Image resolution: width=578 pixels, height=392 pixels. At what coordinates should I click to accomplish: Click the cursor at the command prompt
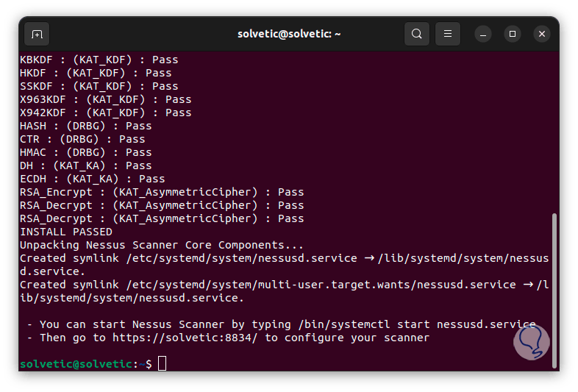click(x=163, y=363)
